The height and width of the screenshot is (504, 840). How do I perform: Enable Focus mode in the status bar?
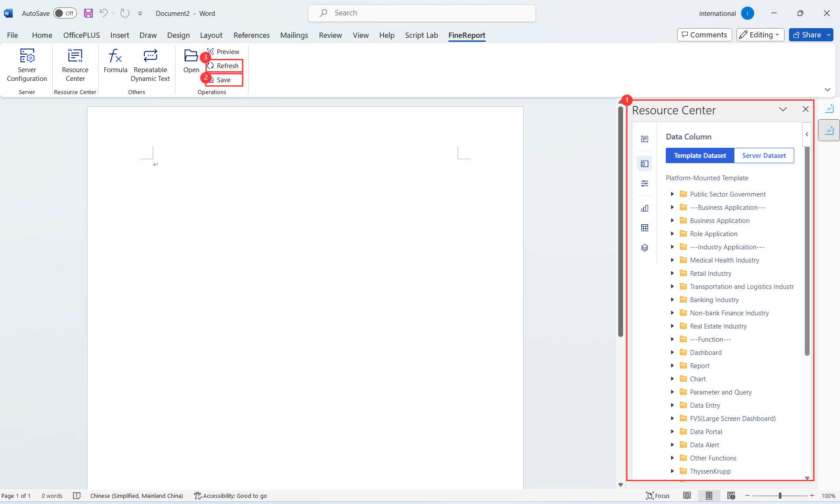658,496
